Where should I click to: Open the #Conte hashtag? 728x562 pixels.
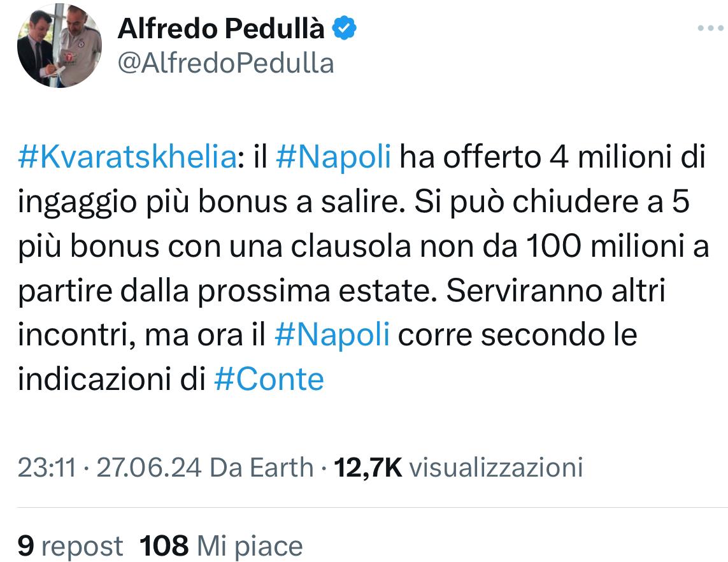[269, 380]
